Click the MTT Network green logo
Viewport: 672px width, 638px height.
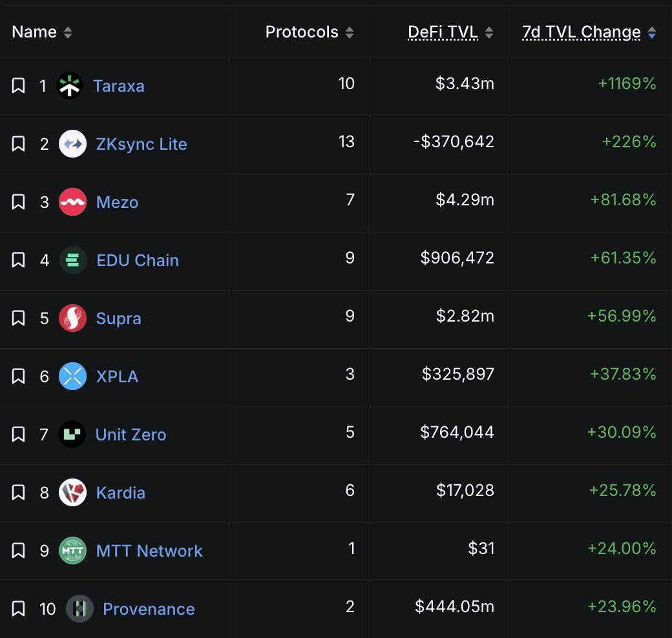[72, 551]
